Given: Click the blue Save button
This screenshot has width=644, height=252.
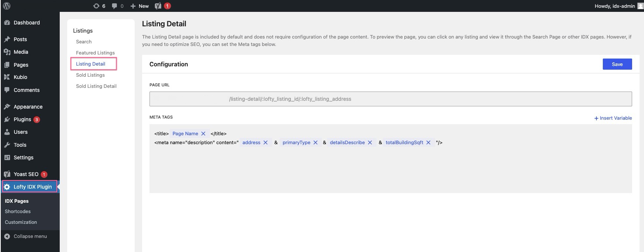Looking at the screenshot, I should (x=617, y=64).
